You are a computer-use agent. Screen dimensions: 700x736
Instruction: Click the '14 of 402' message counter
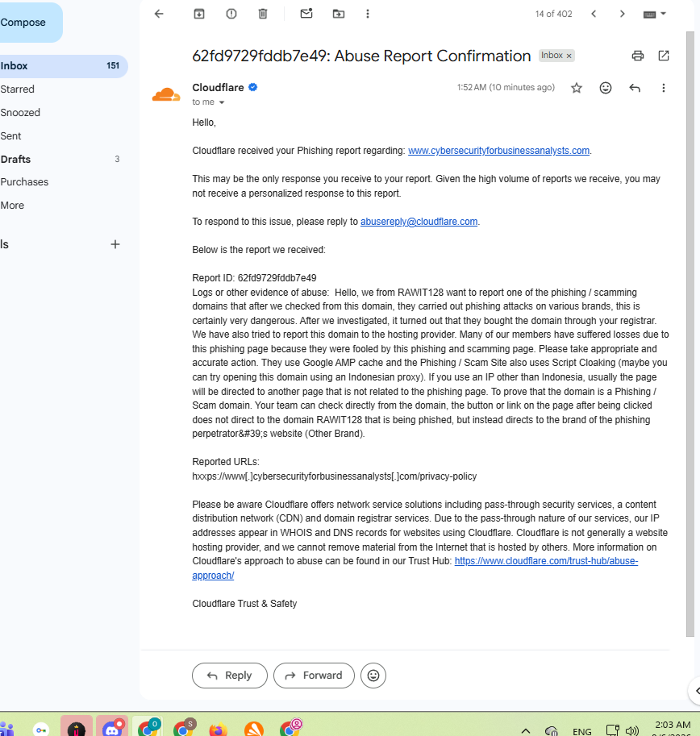553,14
